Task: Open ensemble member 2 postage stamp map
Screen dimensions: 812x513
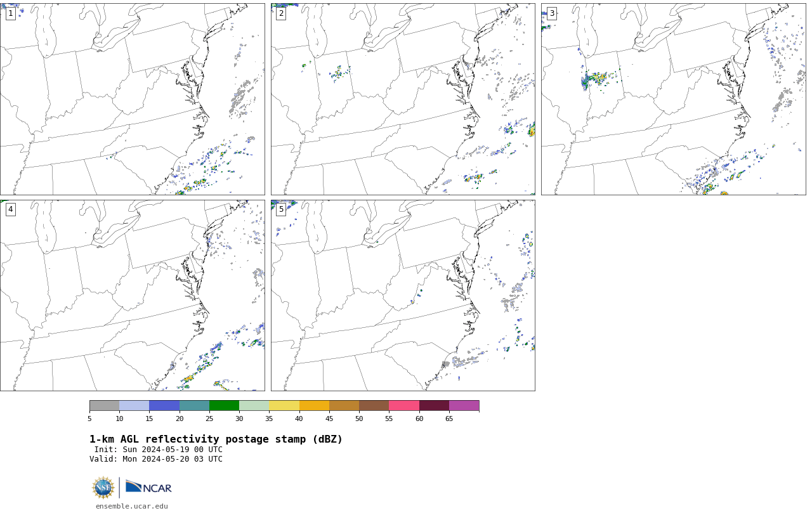Action: pos(403,99)
